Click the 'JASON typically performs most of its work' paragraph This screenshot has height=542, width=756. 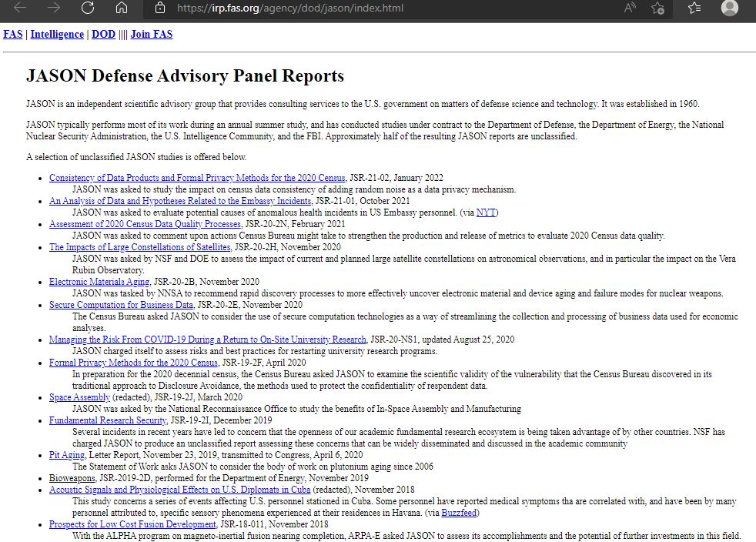[375, 131]
